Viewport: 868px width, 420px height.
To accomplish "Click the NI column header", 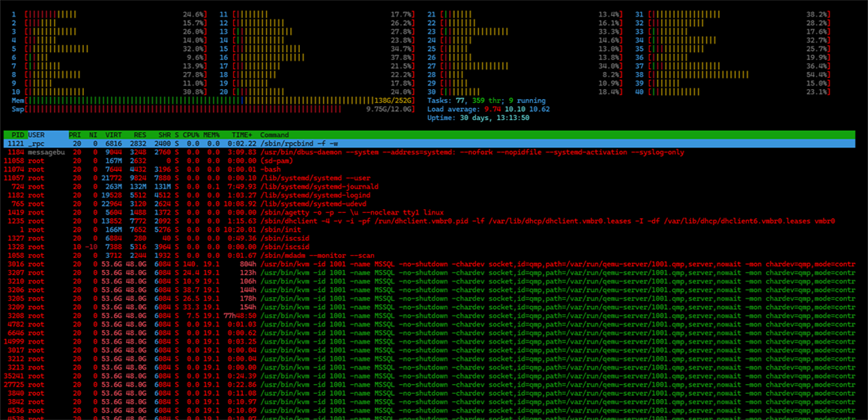I will [x=93, y=135].
